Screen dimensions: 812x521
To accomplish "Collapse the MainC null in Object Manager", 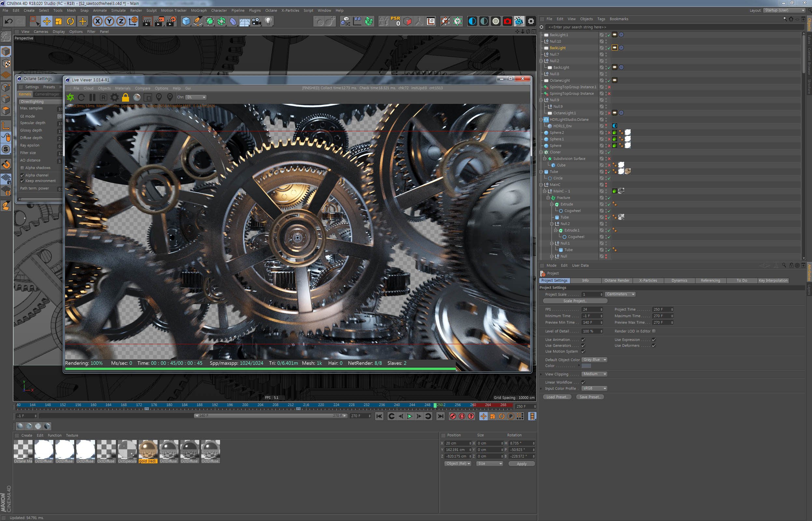I will point(541,185).
